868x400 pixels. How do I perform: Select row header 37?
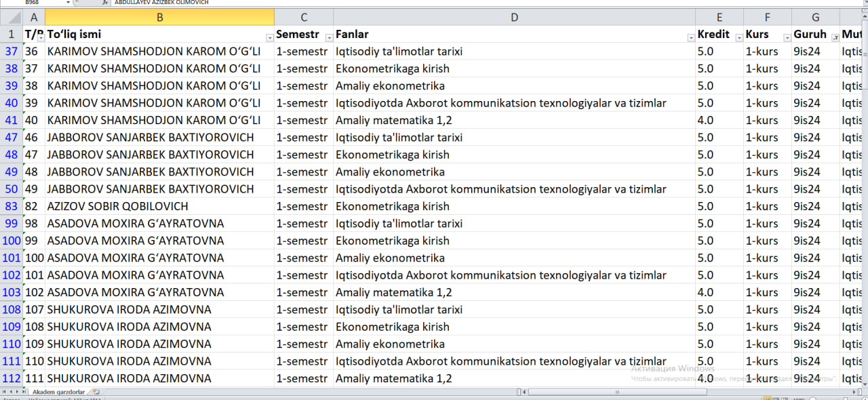[x=11, y=52]
